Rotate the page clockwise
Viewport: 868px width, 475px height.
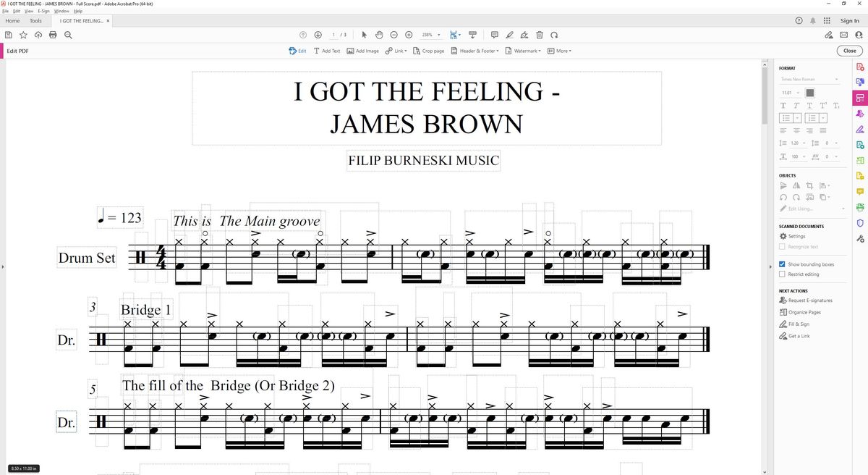click(554, 35)
